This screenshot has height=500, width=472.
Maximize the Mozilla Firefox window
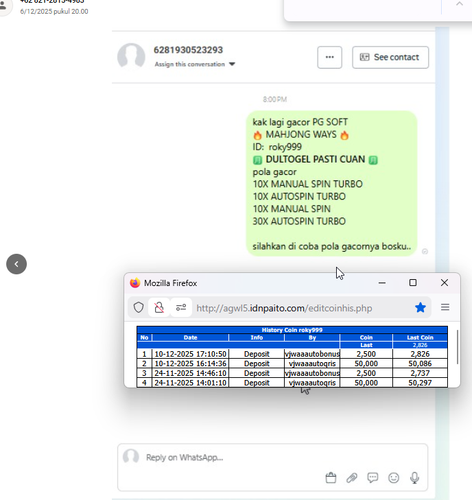click(x=413, y=283)
